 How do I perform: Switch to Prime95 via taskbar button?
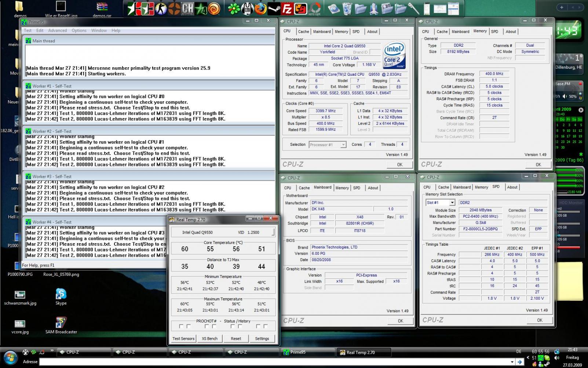pos(307,352)
